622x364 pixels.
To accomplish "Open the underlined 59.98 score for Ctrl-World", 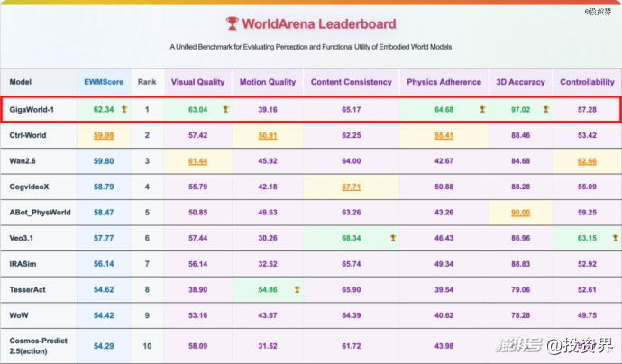I will pos(104,135).
